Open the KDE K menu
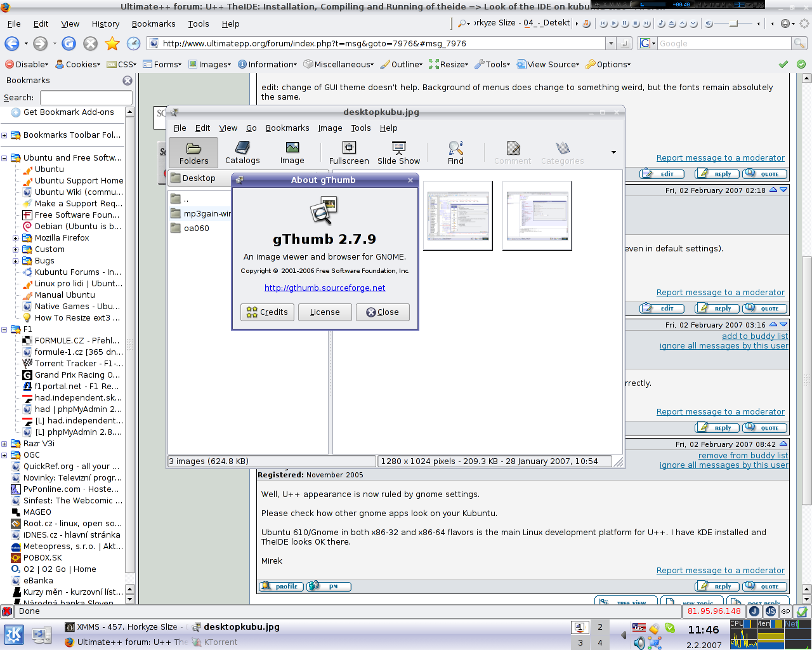812x650 pixels. point(14,634)
